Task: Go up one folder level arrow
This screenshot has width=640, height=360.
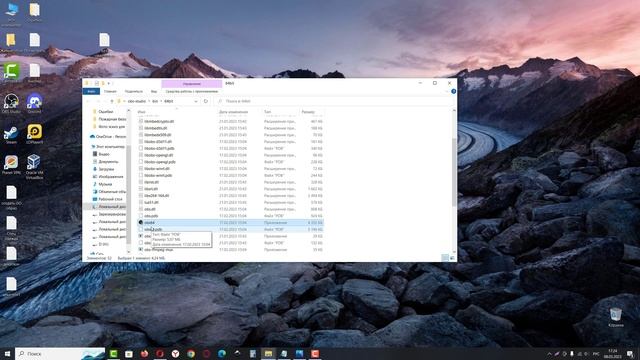Action: (x=111, y=101)
